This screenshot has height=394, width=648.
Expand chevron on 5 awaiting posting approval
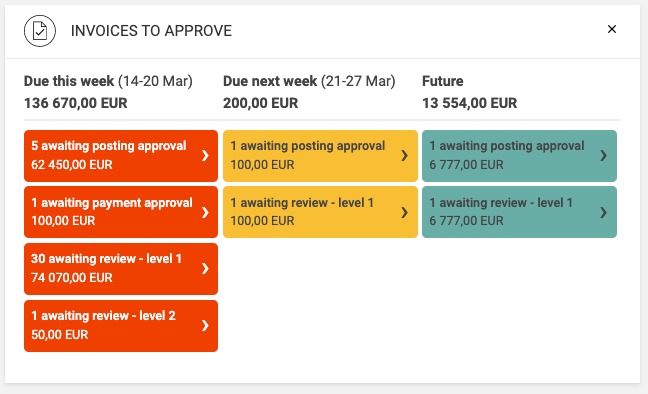[205, 155]
